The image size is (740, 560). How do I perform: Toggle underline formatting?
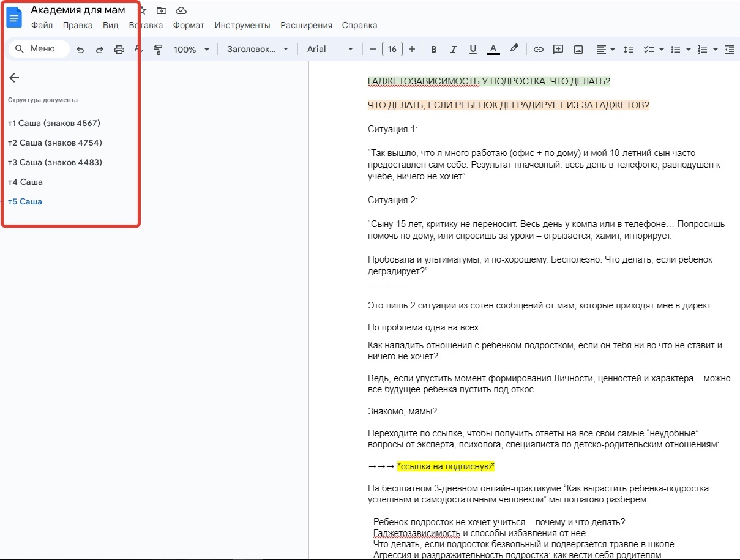pyautogui.click(x=473, y=50)
